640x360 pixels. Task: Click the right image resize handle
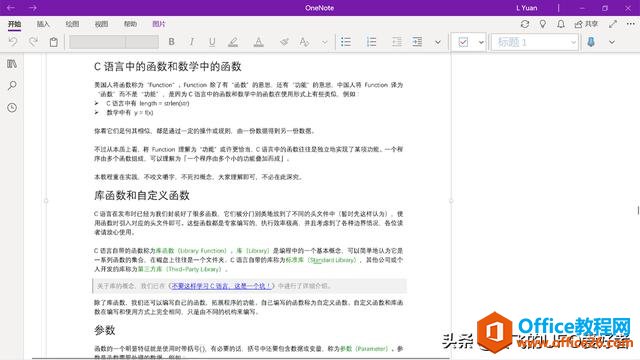point(451,201)
